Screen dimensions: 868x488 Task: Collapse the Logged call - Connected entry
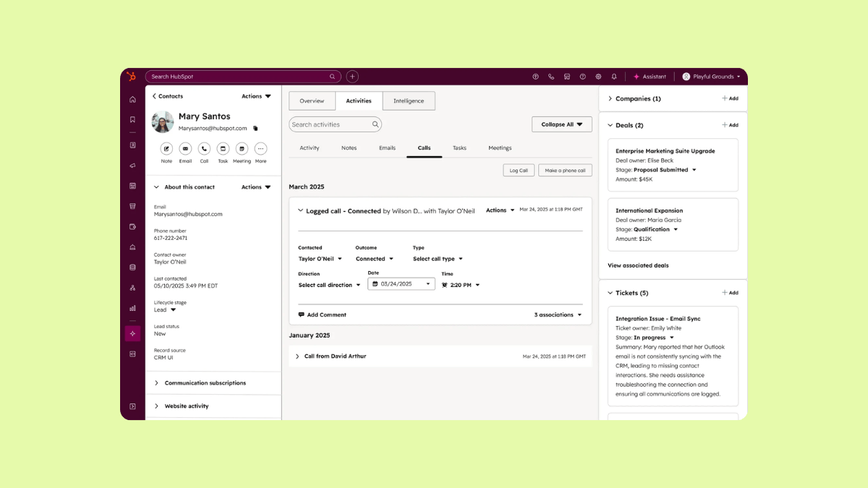pos(301,211)
